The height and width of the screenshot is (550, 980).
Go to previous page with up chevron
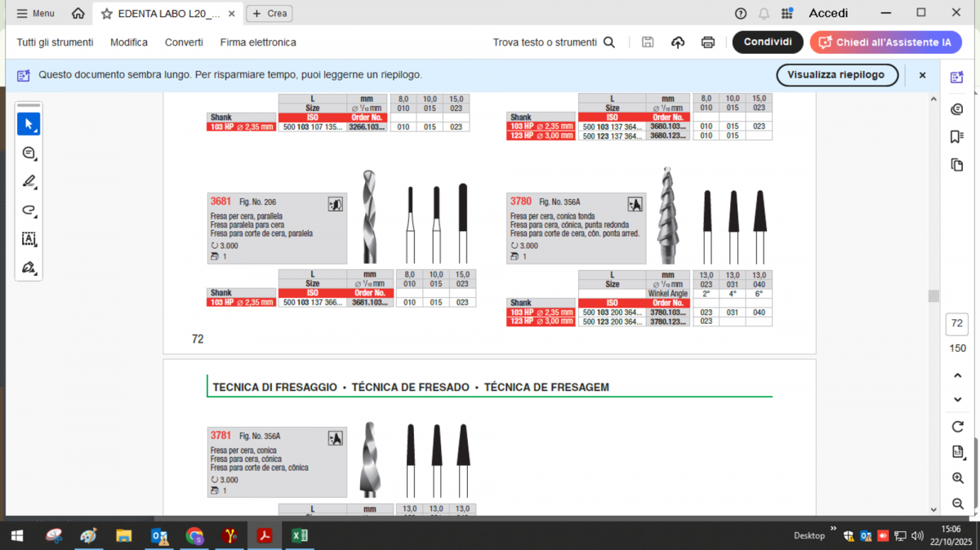[957, 375]
